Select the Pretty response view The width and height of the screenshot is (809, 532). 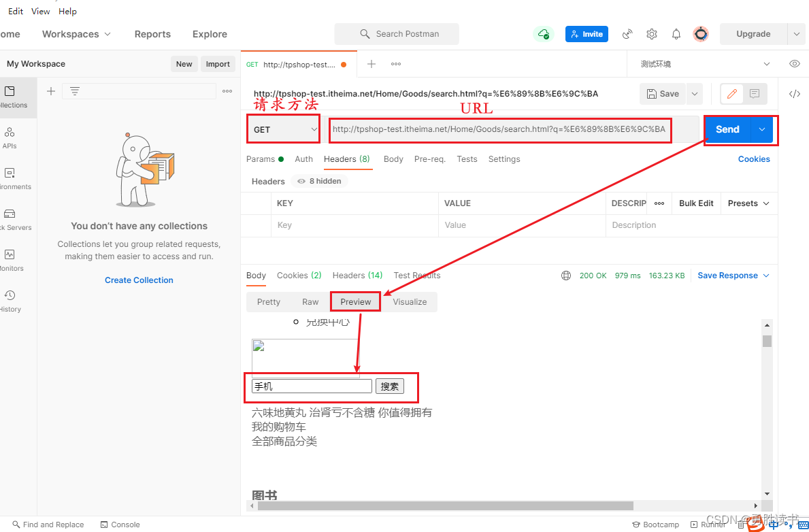click(269, 302)
